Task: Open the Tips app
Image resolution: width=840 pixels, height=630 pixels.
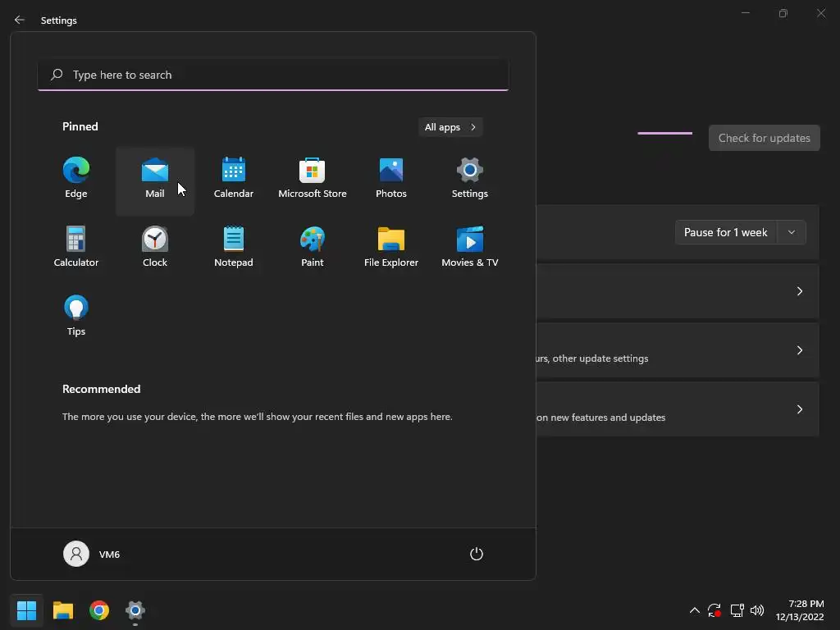Action: (x=76, y=316)
